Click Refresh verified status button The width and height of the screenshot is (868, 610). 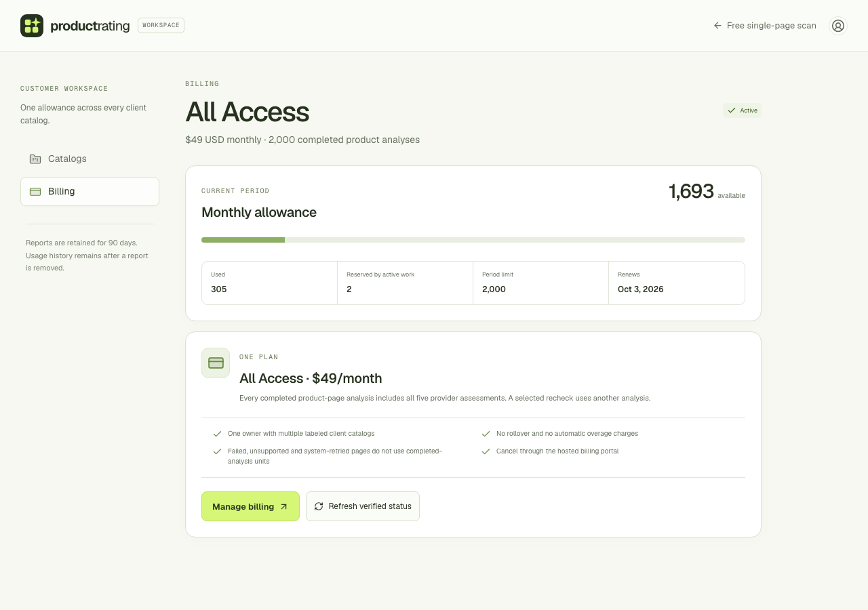(x=363, y=506)
